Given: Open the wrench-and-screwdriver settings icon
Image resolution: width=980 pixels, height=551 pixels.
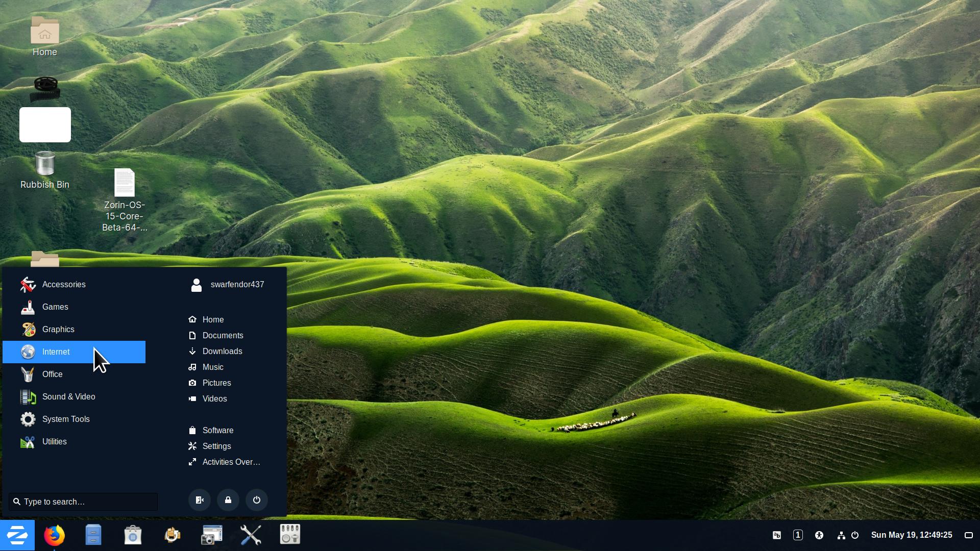Looking at the screenshot, I should point(251,535).
